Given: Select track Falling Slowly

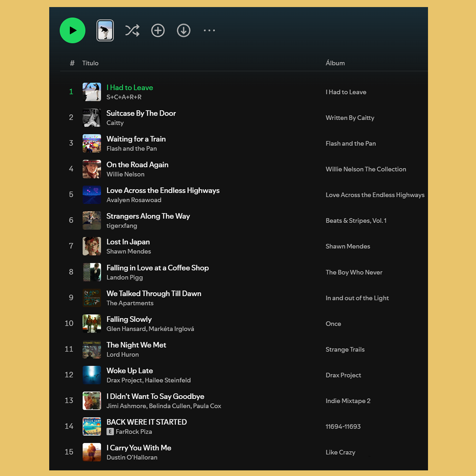Looking at the screenshot, I should [129, 319].
